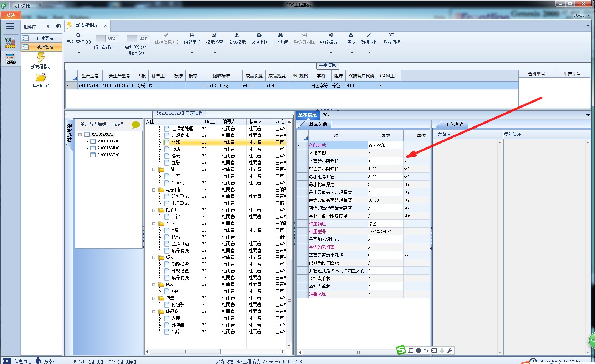
Task: Click the 生产型号 column header
Action: click(90, 76)
